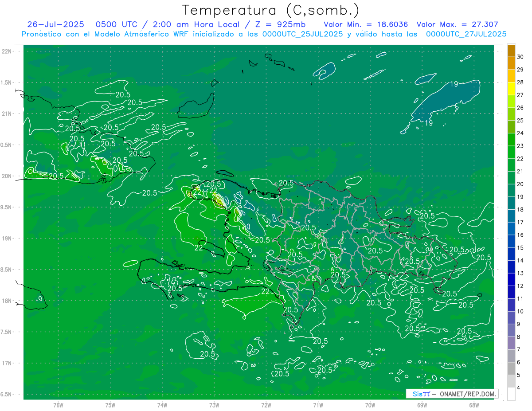Click the color scale label "16"
Image resolution: width=532 pixels, height=411 pixels.
pos(520,235)
